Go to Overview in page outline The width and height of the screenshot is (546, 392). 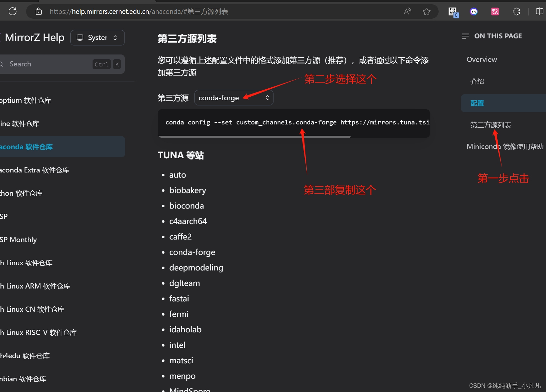[x=482, y=59]
